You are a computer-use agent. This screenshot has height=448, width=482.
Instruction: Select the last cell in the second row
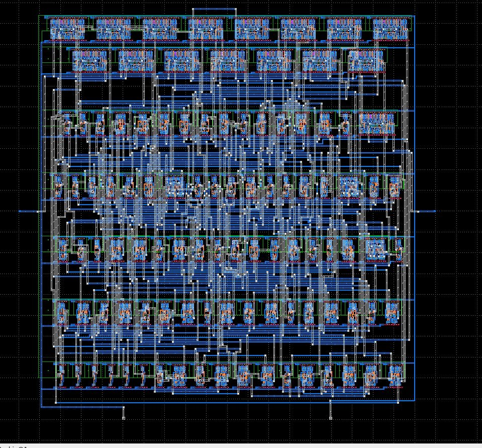tap(366, 60)
